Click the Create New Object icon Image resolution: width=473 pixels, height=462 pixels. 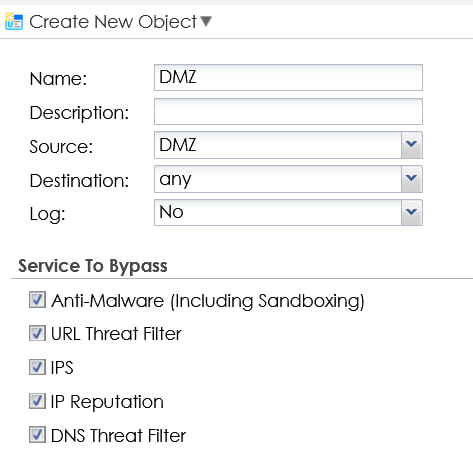coord(14,21)
